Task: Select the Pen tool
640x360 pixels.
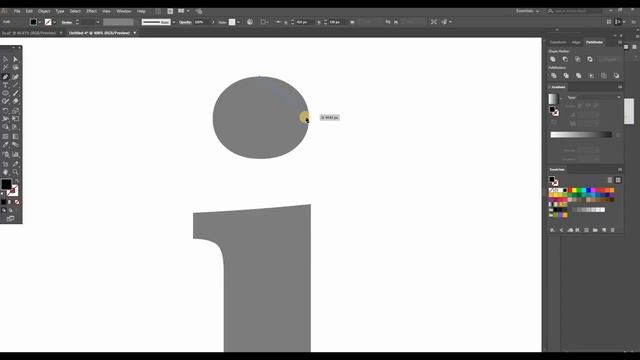Action: (x=5, y=77)
